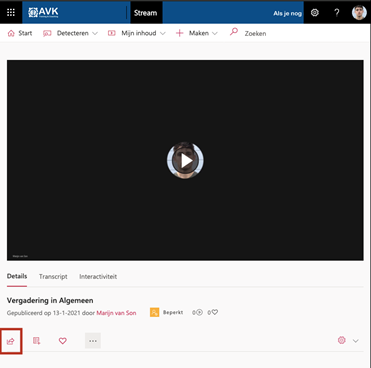371x368 pixels.
Task: Like the video with heart icon
Action: pos(63,341)
